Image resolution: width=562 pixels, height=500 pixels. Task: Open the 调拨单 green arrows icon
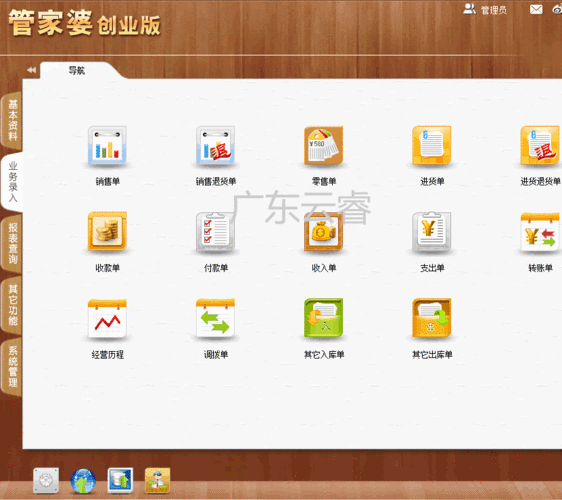(215, 318)
